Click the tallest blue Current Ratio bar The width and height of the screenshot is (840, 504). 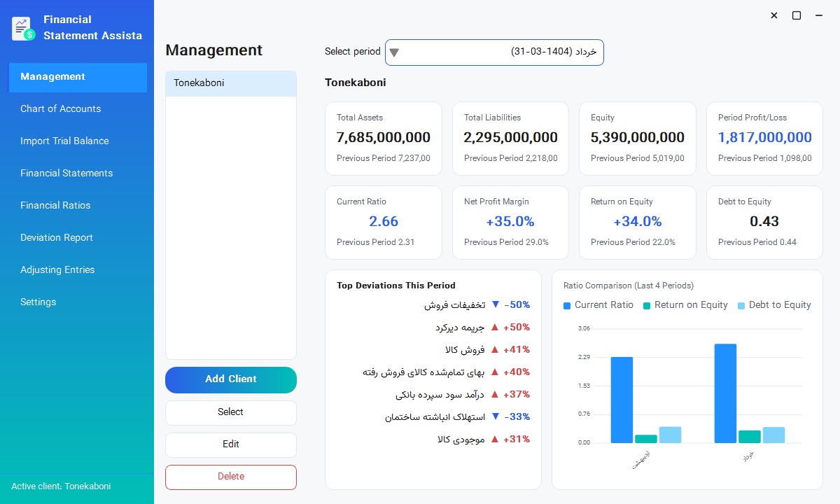click(x=725, y=393)
